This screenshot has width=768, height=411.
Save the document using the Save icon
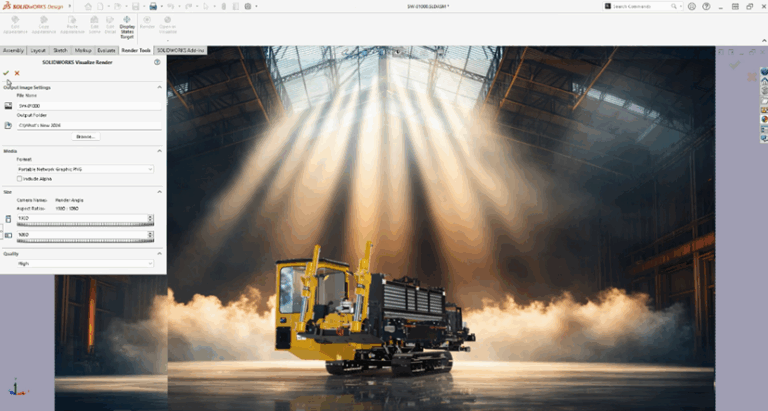[136, 6]
